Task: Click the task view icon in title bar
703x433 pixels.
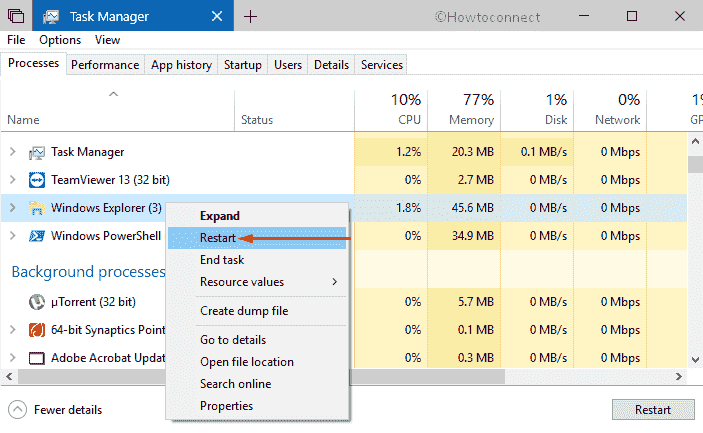Action: (16, 16)
